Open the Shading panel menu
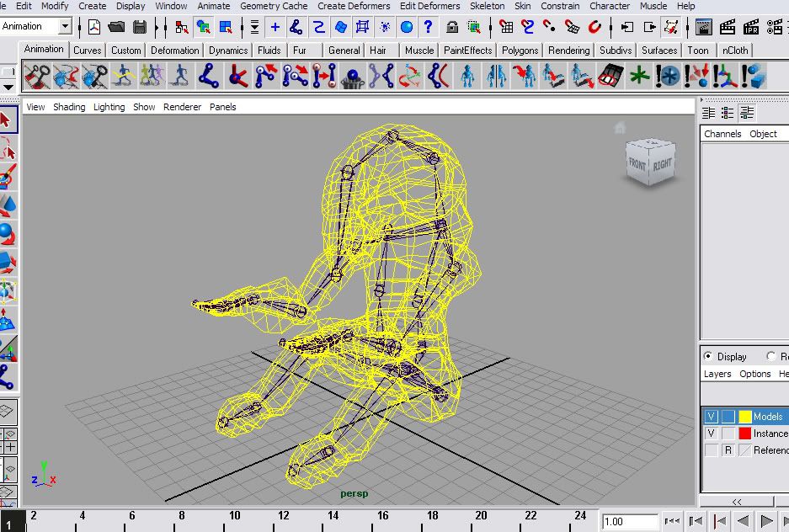The height and width of the screenshot is (532, 789). pos(69,107)
